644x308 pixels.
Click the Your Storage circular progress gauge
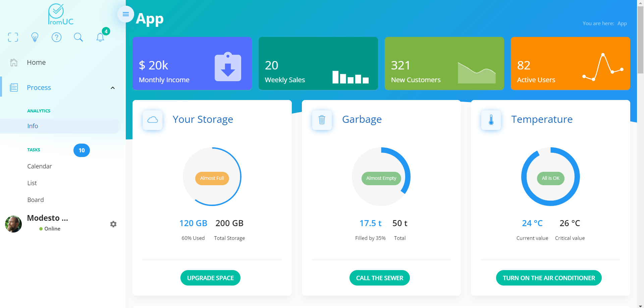(212, 176)
